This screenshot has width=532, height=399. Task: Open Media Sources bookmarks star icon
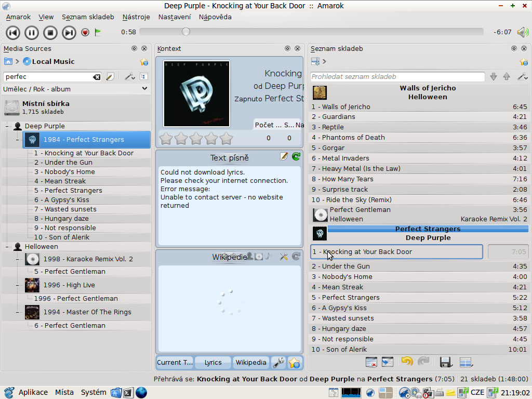(144, 62)
